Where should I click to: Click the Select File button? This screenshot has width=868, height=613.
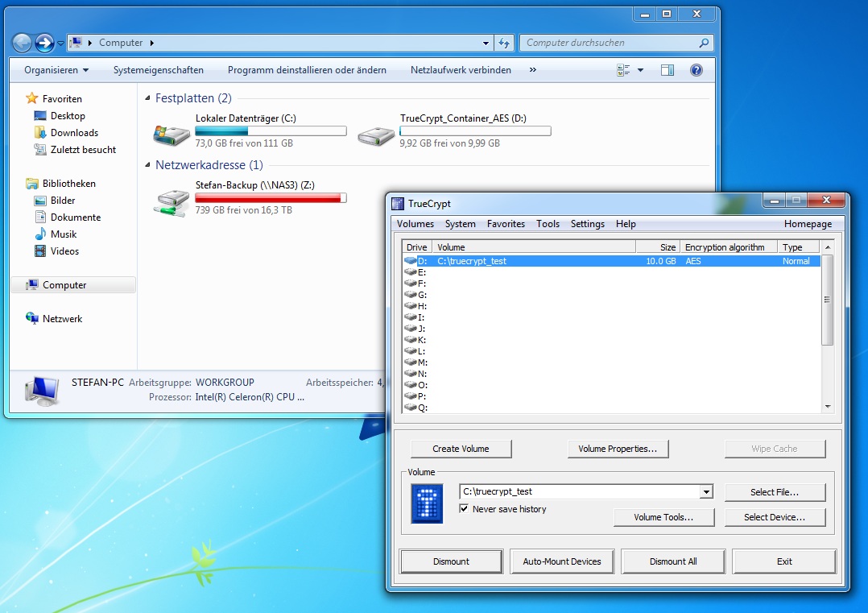(x=775, y=491)
